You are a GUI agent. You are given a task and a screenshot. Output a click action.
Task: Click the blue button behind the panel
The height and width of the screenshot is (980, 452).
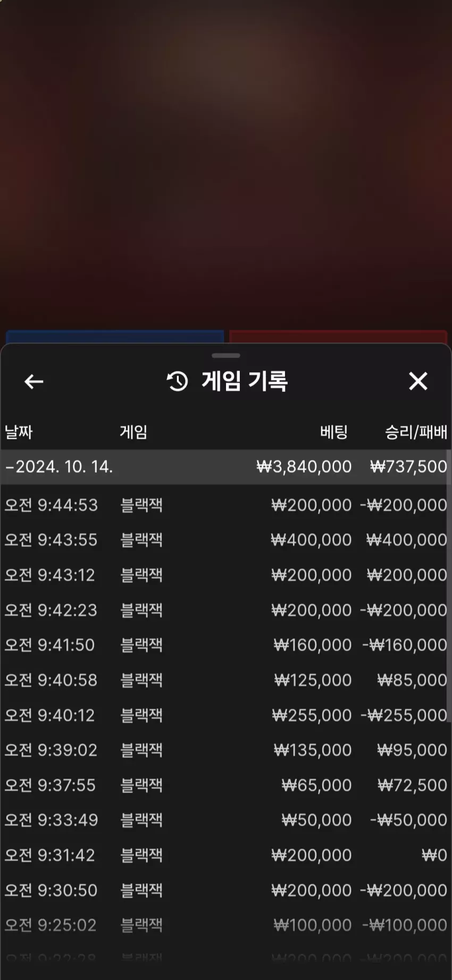click(x=115, y=337)
